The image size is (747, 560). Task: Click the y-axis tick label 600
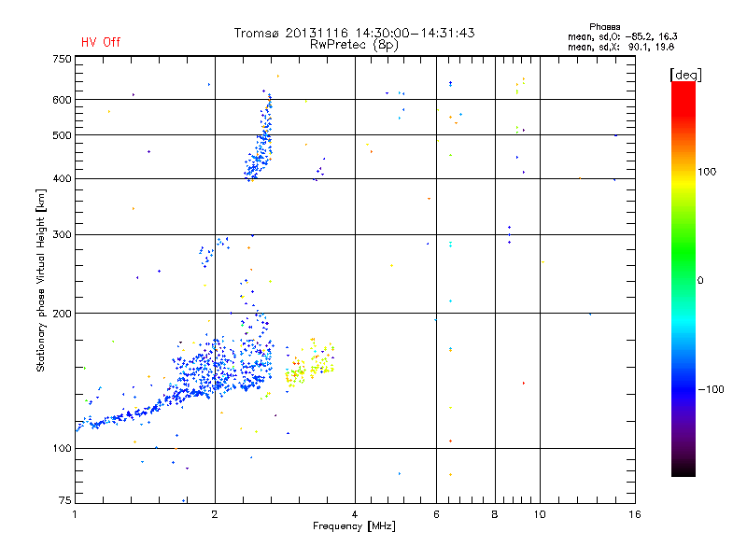click(x=62, y=100)
